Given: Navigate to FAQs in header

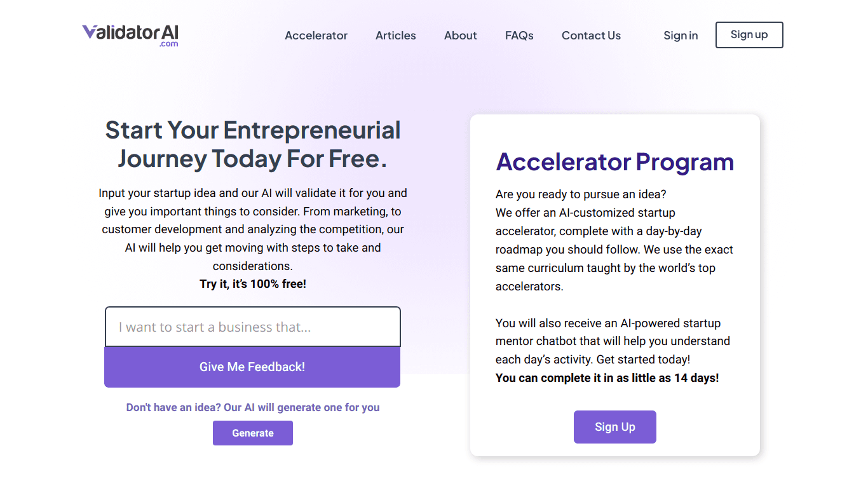Looking at the screenshot, I should pos(519,36).
